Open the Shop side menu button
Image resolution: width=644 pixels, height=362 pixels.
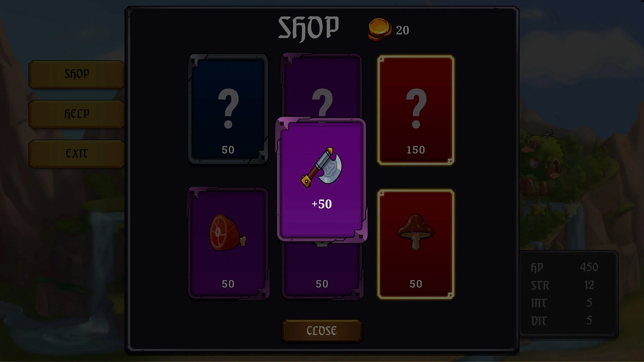pos(76,74)
